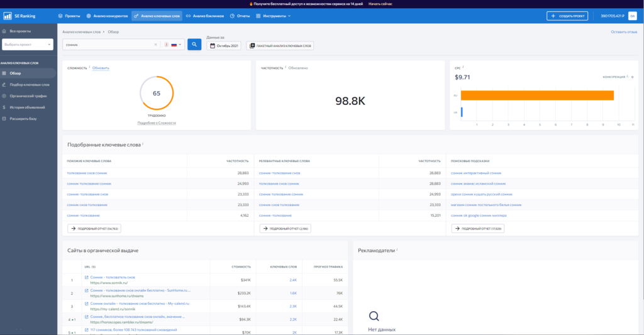The height and width of the screenshot is (335, 644).
Task: Click the home icon beside Все проекты
Action: 4,31
